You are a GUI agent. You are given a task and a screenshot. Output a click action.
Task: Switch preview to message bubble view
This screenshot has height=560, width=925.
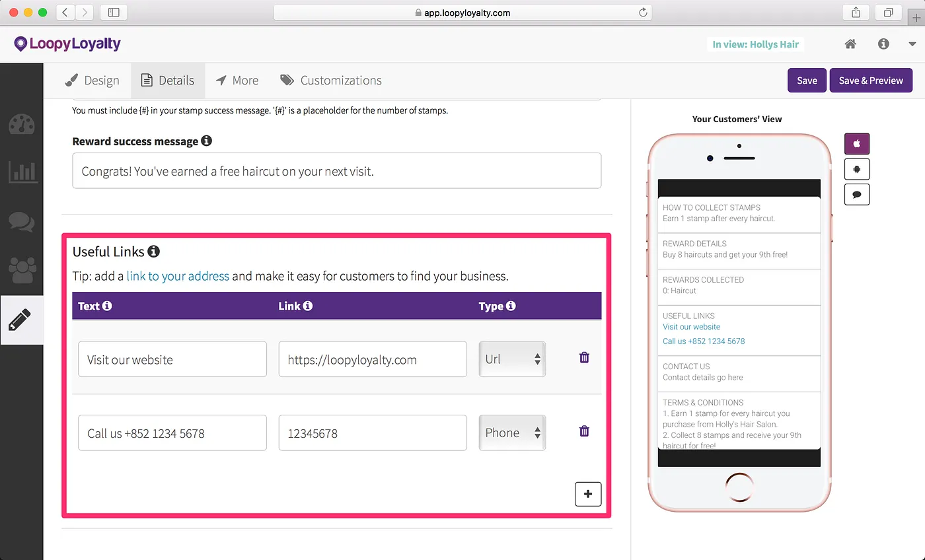857,194
